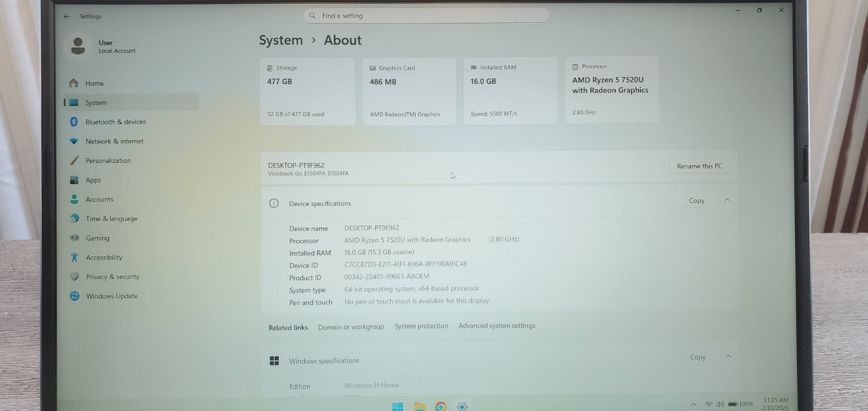Viewport: 868px width, 411px height.
Task: Click the search magnifier icon
Action: click(312, 16)
